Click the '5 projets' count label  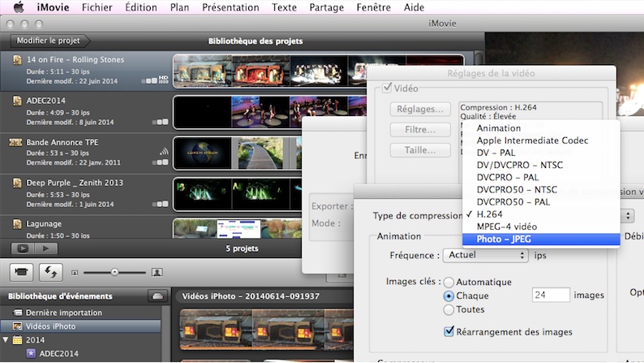pos(242,248)
